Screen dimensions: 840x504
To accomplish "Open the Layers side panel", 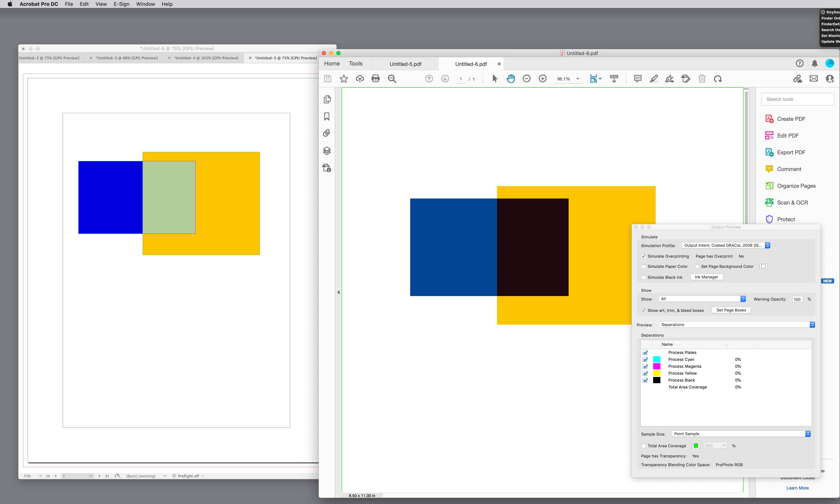I will [327, 151].
